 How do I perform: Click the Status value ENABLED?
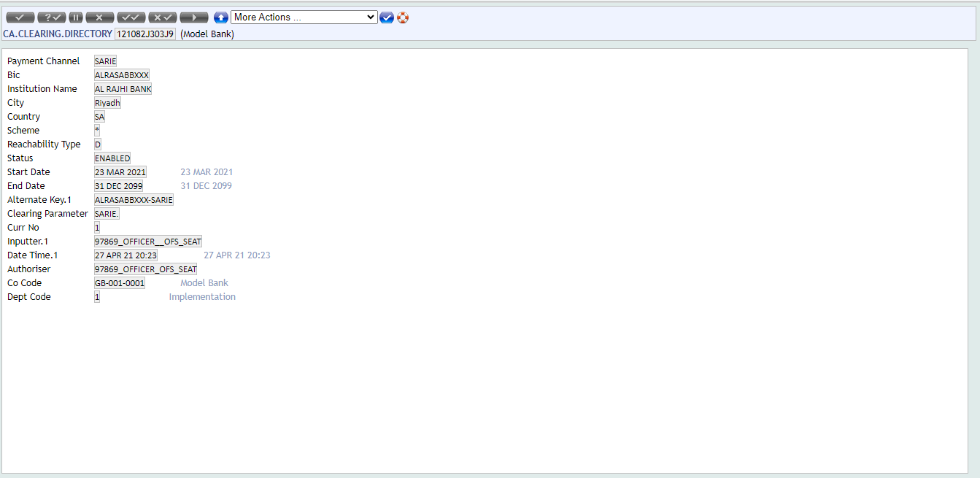coord(112,158)
